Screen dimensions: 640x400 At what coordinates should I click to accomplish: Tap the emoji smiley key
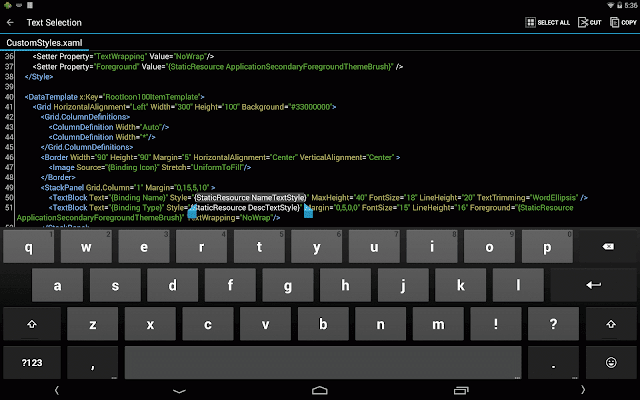[611, 362]
